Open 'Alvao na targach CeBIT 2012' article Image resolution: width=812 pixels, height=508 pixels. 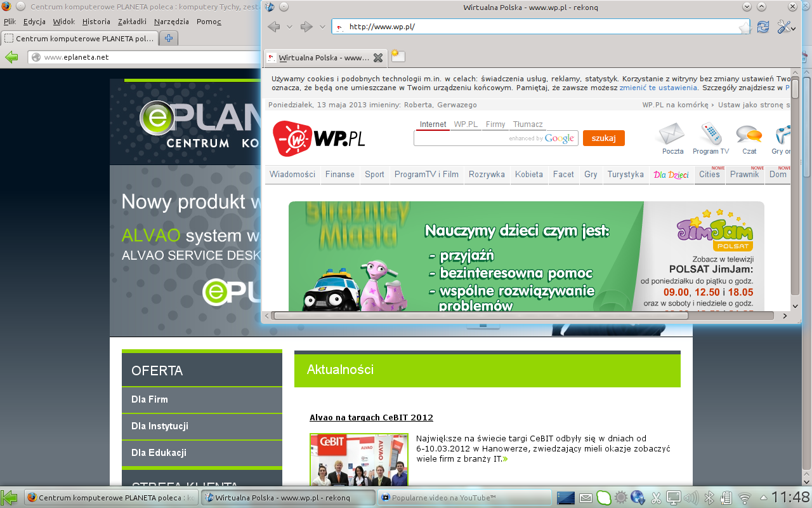pyautogui.click(x=371, y=417)
